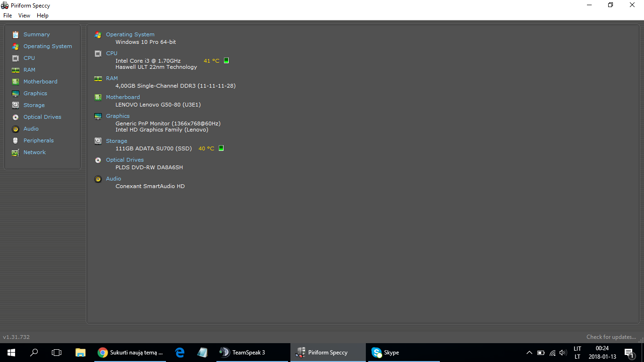Show hidden system tray icons
This screenshot has width=644, height=362.
(x=529, y=353)
